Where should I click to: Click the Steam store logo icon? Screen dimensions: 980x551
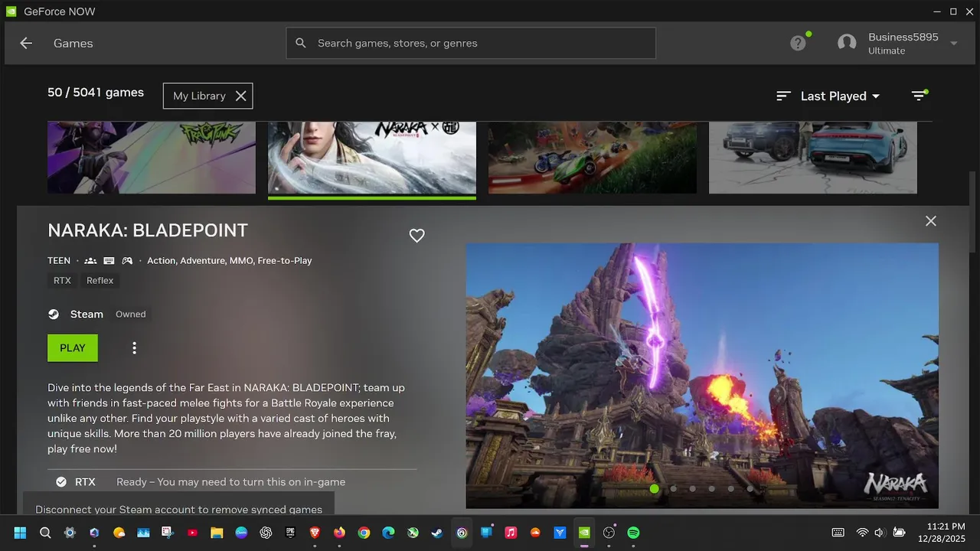(54, 314)
